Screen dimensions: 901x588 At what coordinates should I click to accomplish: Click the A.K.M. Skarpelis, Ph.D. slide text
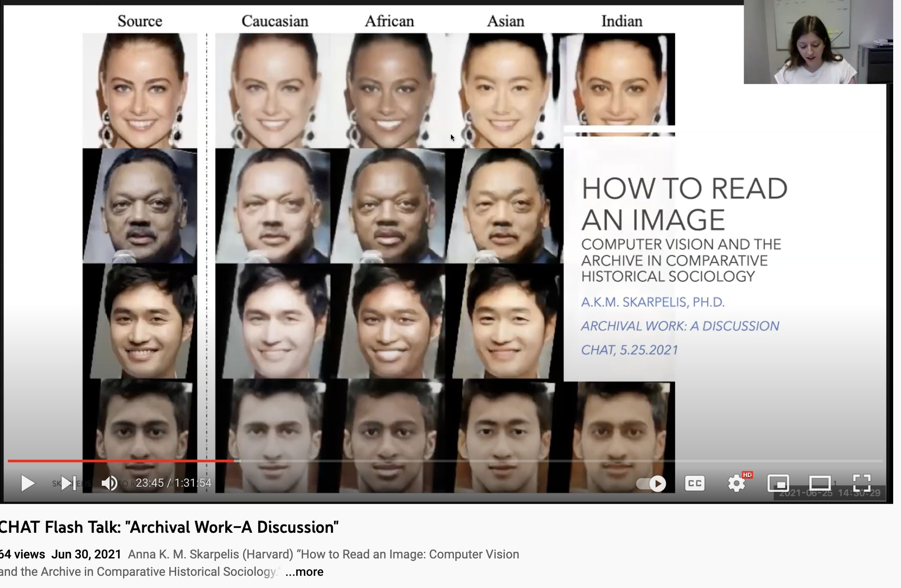653,302
